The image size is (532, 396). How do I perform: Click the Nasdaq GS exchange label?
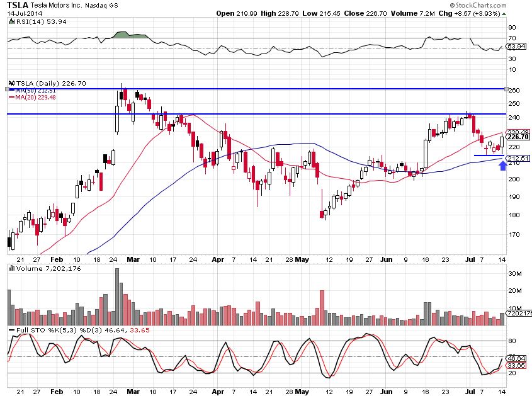pos(101,6)
